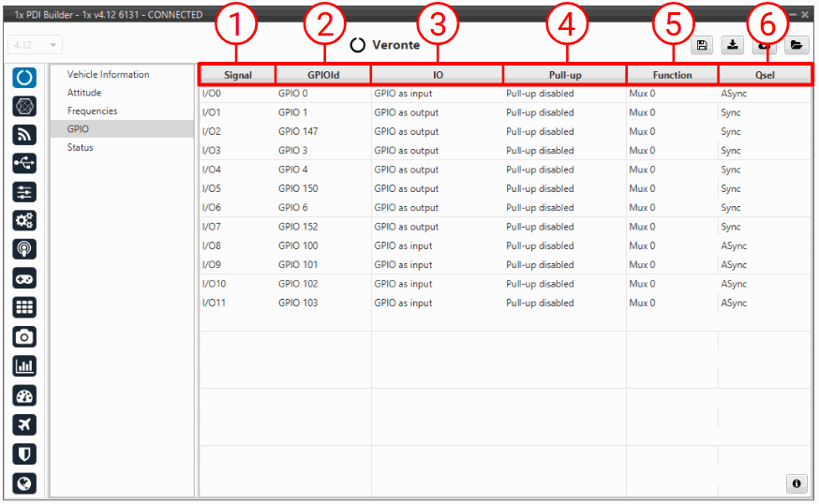Click the Function cell for I/O8
Screen dimensions: 819x504
(x=671, y=245)
